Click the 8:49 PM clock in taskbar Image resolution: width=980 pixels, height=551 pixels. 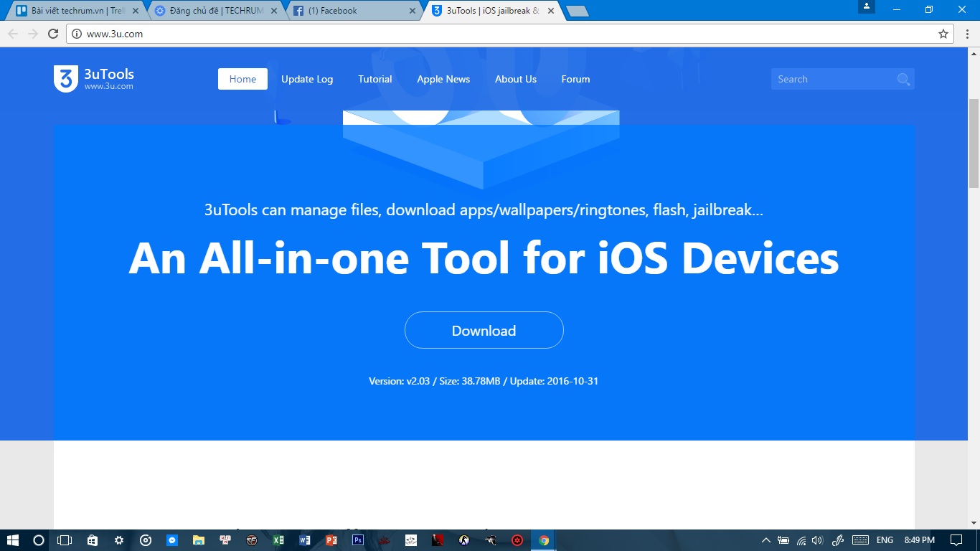coord(919,540)
